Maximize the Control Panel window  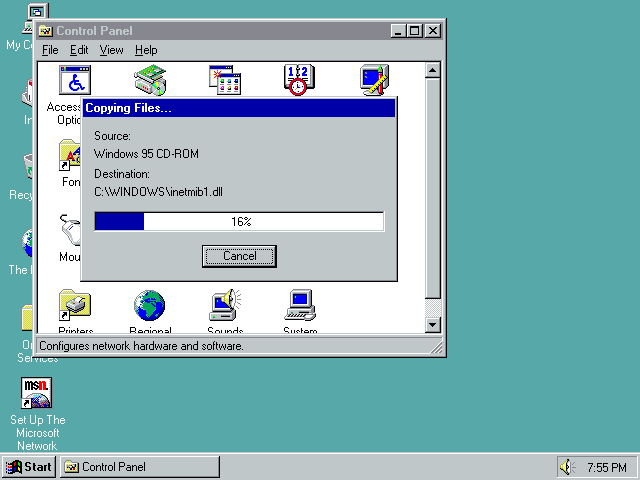pos(415,31)
